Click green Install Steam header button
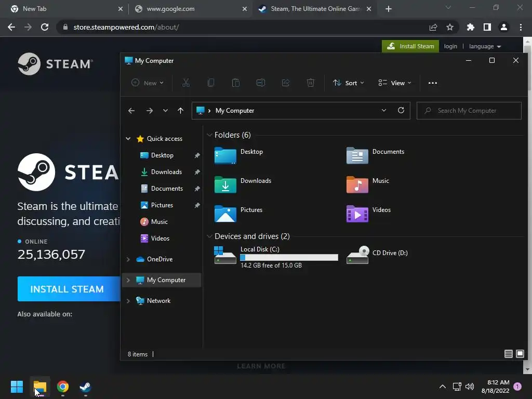532x399 pixels. tap(410, 46)
